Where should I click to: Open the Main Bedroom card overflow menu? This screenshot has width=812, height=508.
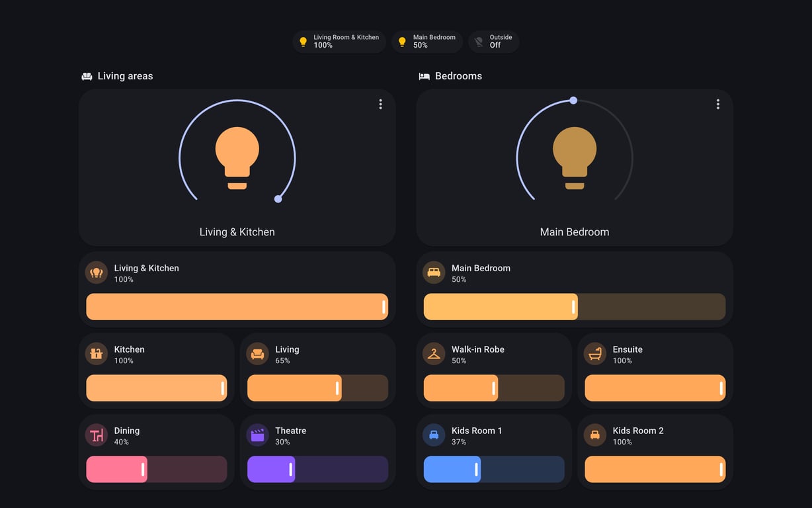(718, 105)
